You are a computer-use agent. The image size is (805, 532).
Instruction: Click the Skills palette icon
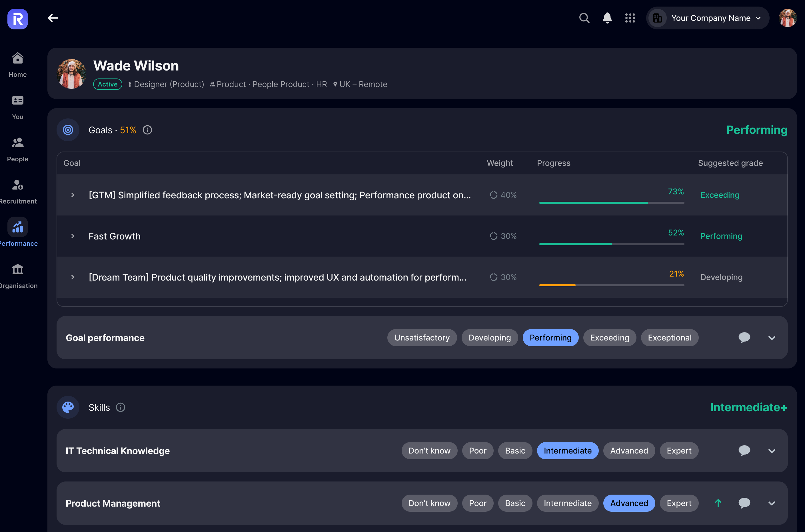67,407
